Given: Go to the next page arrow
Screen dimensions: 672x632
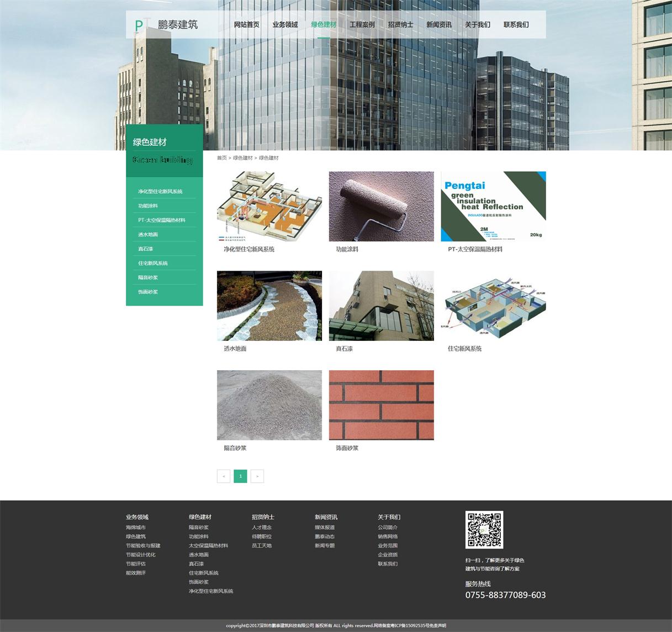Looking at the screenshot, I should (x=257, y=476).
